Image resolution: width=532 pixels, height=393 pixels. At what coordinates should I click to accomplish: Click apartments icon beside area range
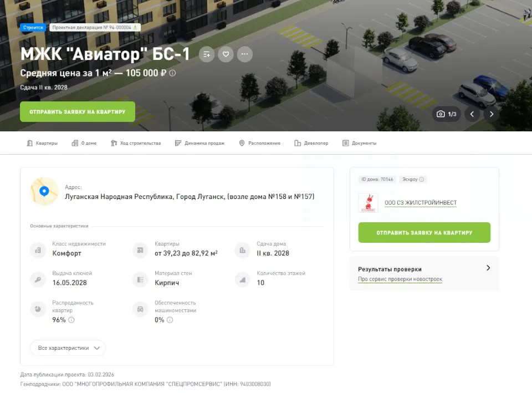pyautogui.click(x=140, y=250)
